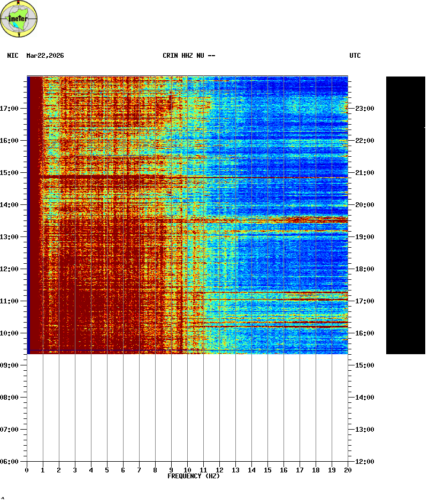Select the Mar22,2026 date text
Screen dimensions: 429x504
pos(45,56)
